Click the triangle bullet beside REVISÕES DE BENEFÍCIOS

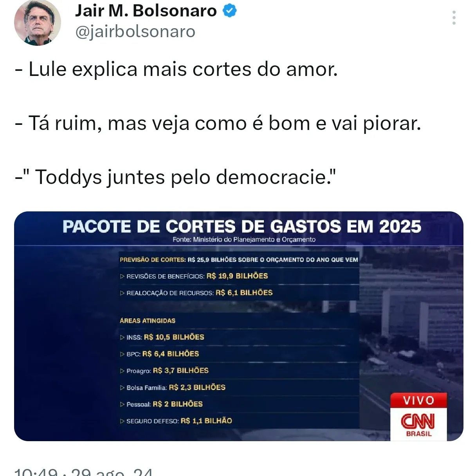(122, 276)
